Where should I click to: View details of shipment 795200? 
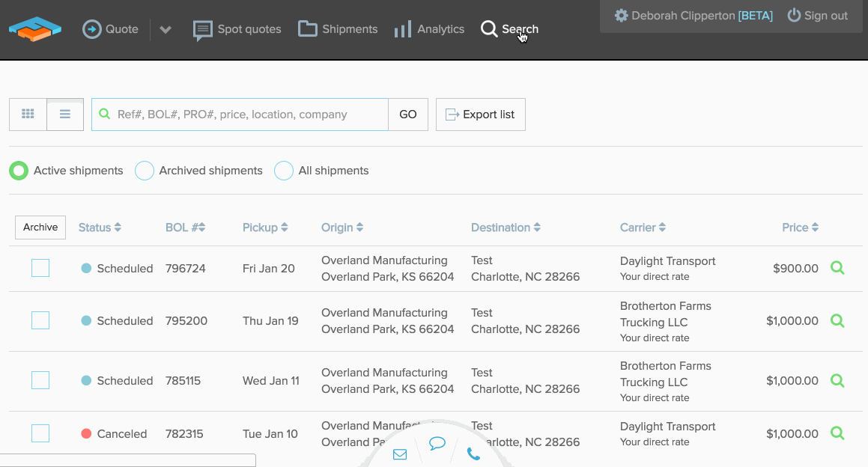tap(837, 320)
